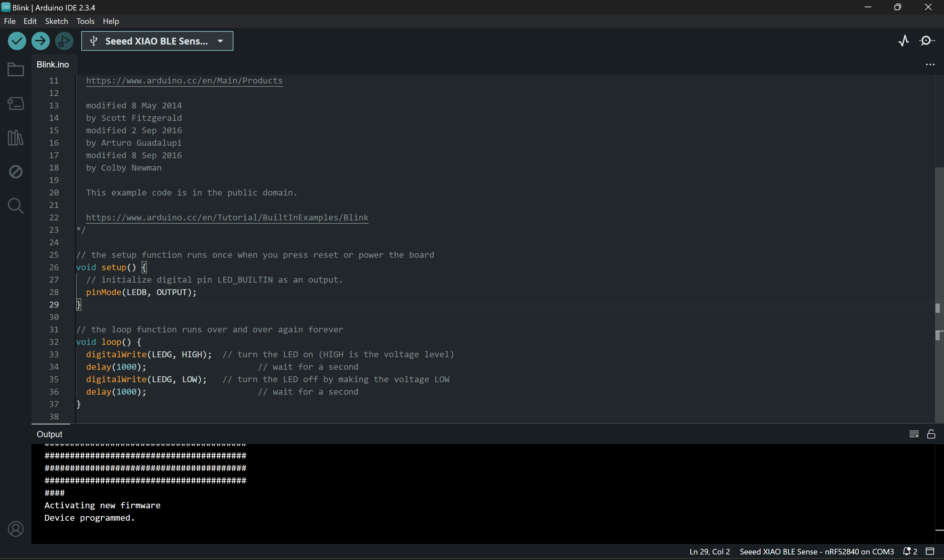Click the Verify sketch checkmark button
944x560 pixels.
pyautogui.click(x=17, y=41)
